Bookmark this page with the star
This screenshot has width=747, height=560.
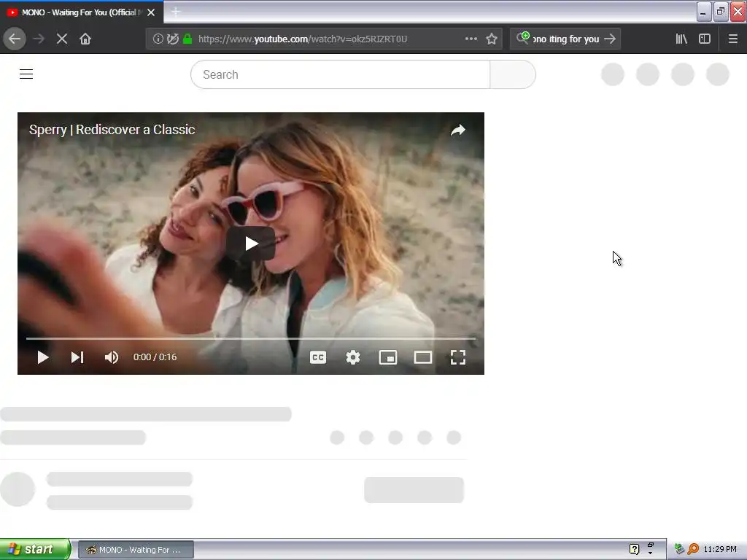pyautogui.click(x=492, y=39)
